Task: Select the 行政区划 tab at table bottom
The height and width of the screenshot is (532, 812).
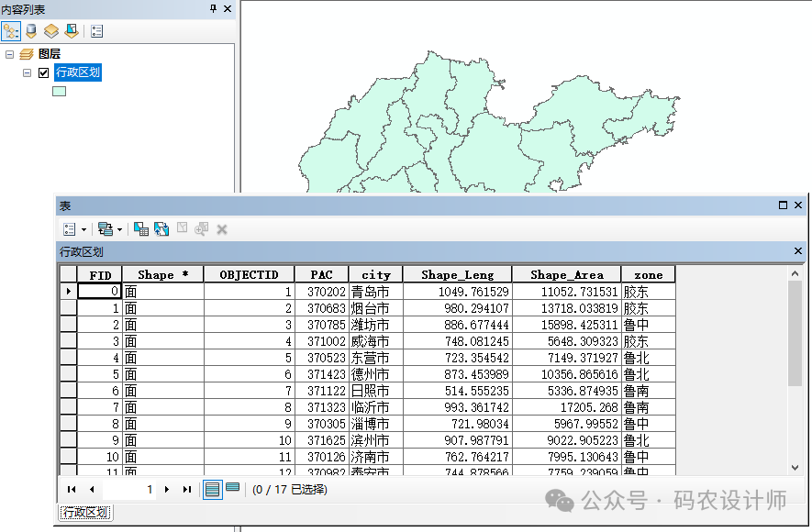Action: click(84, 513)
